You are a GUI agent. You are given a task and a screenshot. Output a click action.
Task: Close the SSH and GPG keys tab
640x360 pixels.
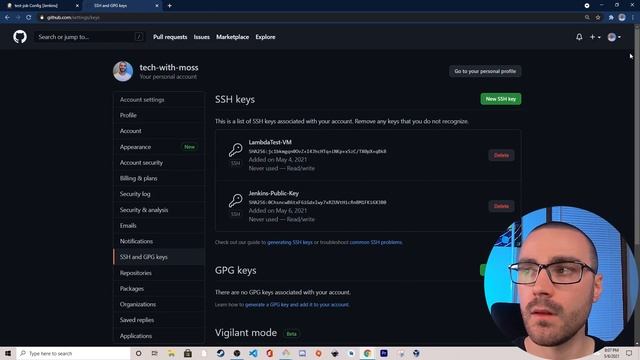(x=157, y=6)
